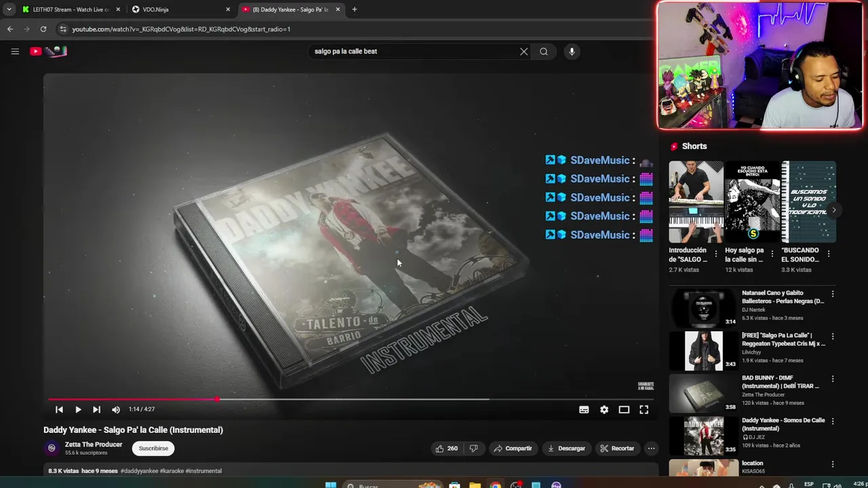This screenshot has height=488, width=868.
Task: Open 'BUSCANDO EL SONIDO' short
Action: [808, 202]
